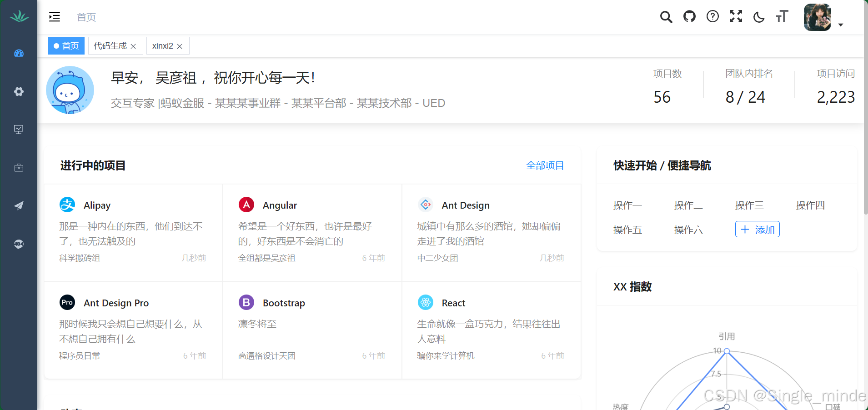Open the 科学搬砖组 team link
The image size is (868, 410).
pyautogui.click(x=80, y=258)
